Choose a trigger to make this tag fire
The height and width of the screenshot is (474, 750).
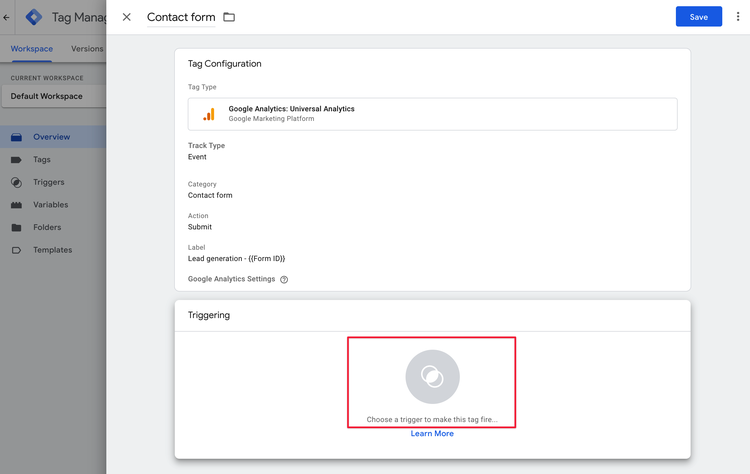point(432,419)
